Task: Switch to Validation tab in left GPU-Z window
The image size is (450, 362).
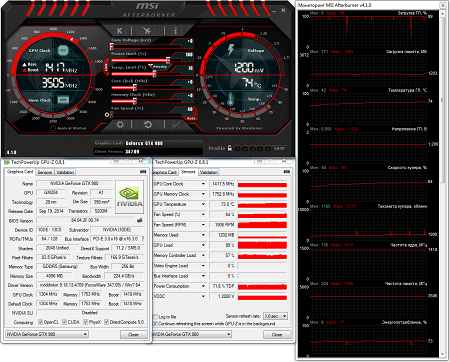Action: click(65, 172)
